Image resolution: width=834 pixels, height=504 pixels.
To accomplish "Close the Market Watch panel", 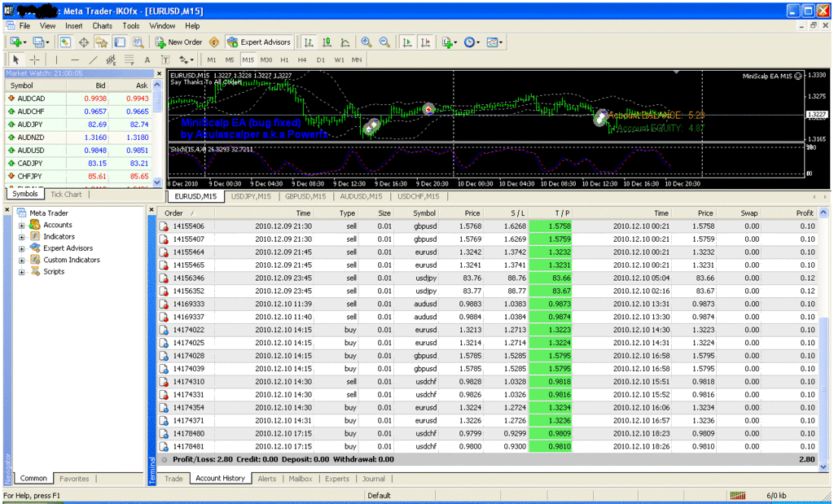I will click(159, 73).
